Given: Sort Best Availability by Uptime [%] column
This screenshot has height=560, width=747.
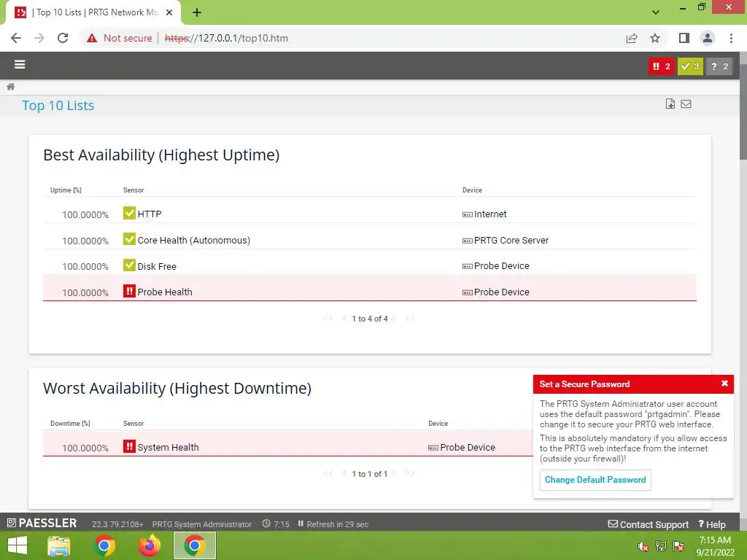Looking at the screenshot, I should (66, 190).
